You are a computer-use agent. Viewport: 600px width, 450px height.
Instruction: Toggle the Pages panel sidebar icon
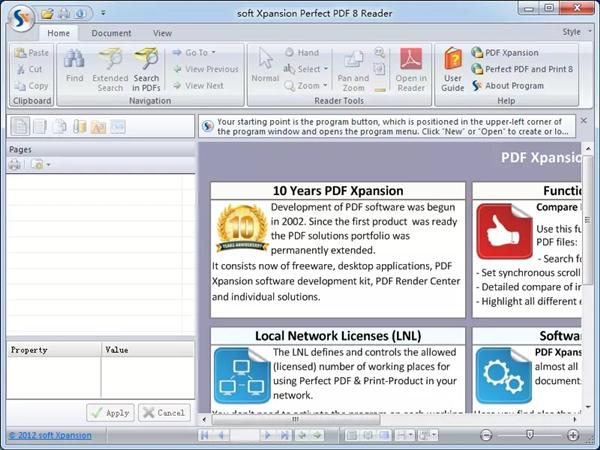20,126
